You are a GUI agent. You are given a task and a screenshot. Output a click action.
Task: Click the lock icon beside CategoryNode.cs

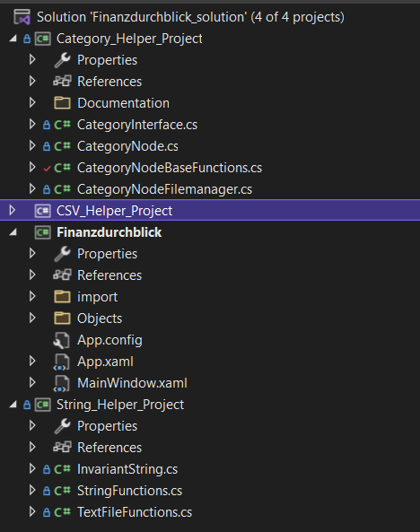(47, 146)
